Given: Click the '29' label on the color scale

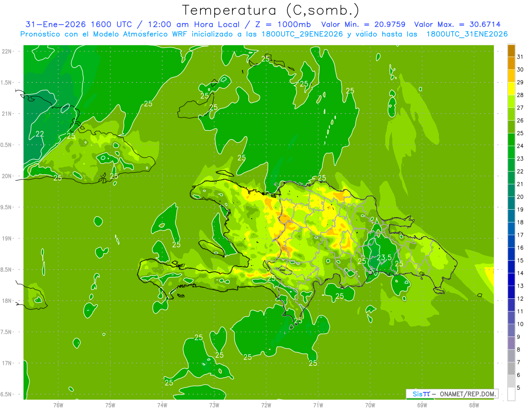Looking at the screenshot, I should coord(520,82).
